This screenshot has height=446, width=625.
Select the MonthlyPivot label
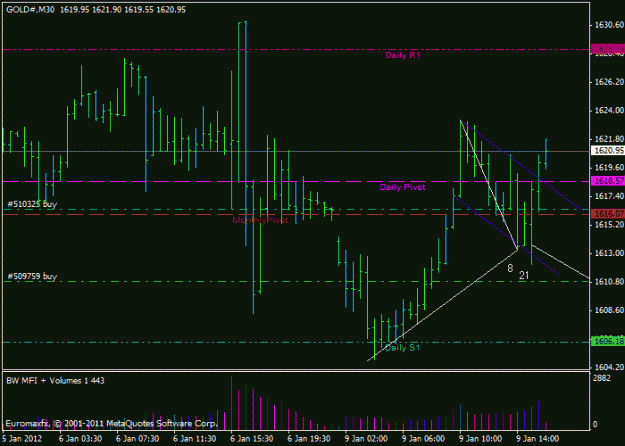click(260, 220)
